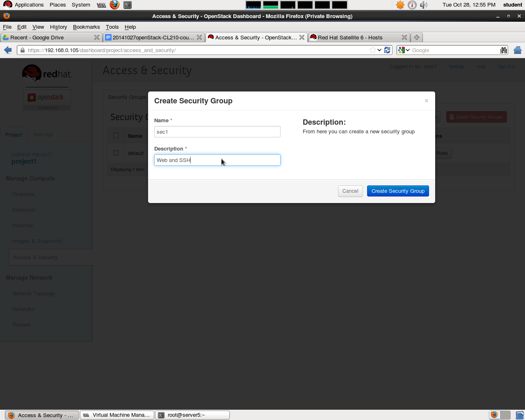Click the Security Groups tab on the page
Viewport: 525px width, 420px height.
pyautogui.click(x=127, y=97)
